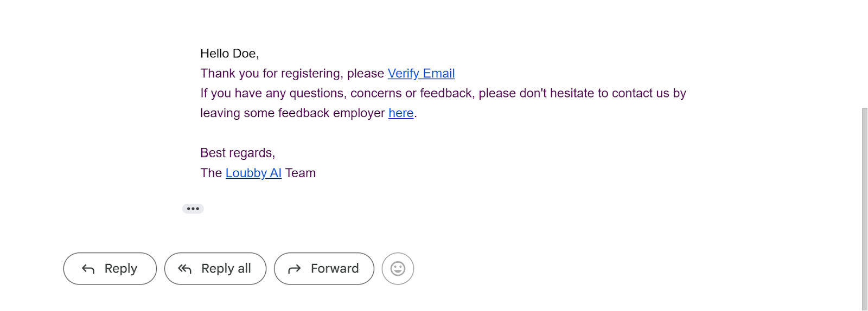Click the Reply all button
This screenshot has height=311, width=868.
215,269
